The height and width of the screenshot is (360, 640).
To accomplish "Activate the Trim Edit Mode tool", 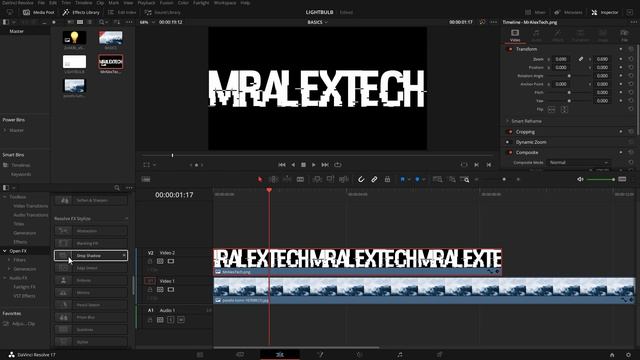I will 273,179.
